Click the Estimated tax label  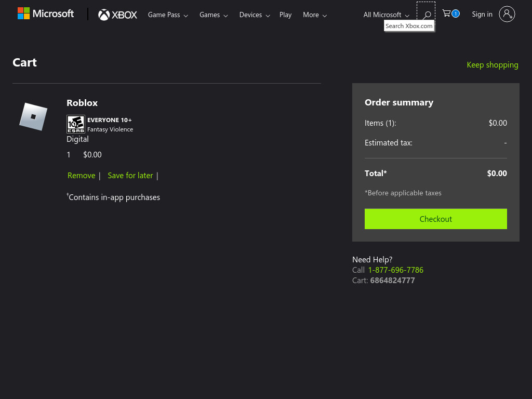coord(389,143)
